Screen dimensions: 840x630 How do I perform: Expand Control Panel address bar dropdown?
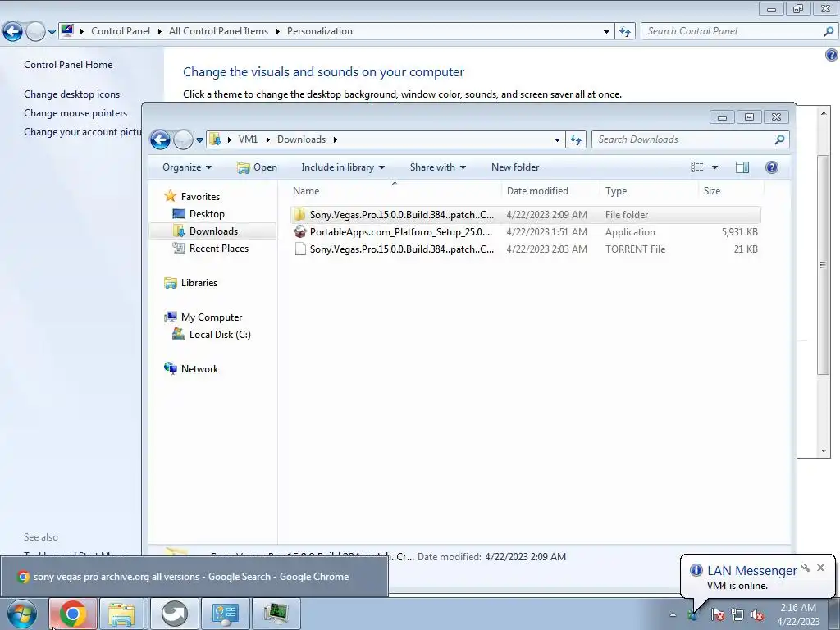point(606,32)
